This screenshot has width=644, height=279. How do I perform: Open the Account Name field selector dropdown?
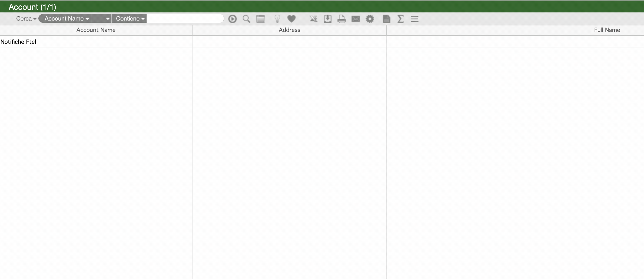click(x=65, y=19)
